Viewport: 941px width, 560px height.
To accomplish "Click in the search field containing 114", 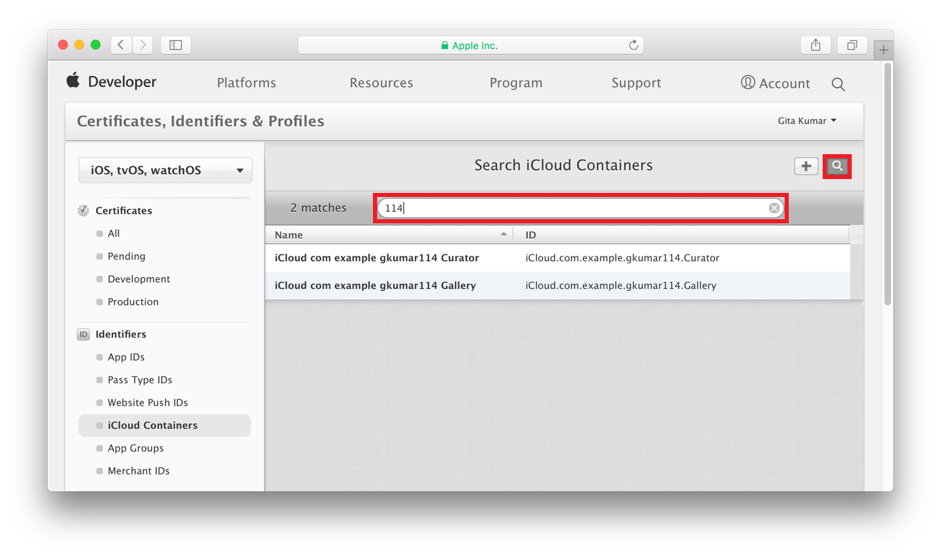I will (574, 208).
